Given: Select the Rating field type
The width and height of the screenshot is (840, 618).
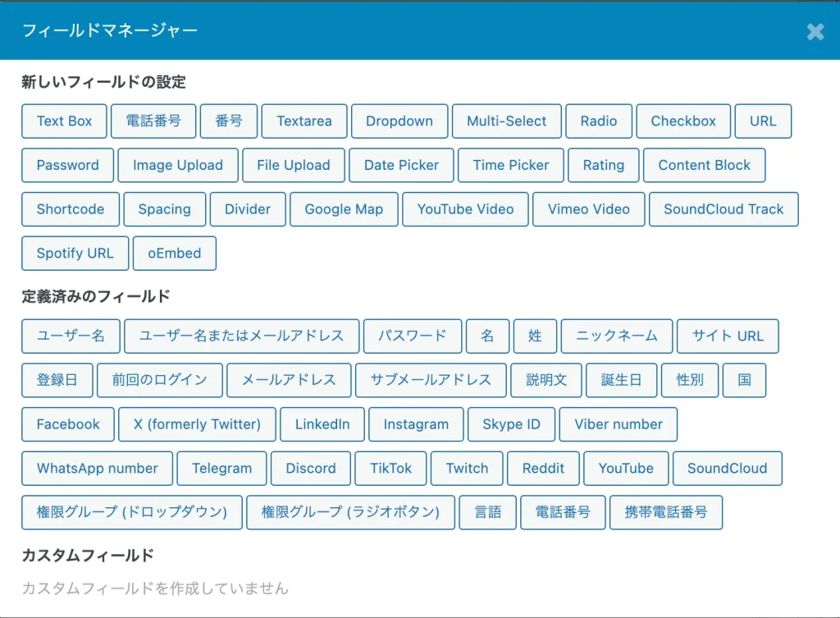Looking at the screenshot, I should (604, 165).
